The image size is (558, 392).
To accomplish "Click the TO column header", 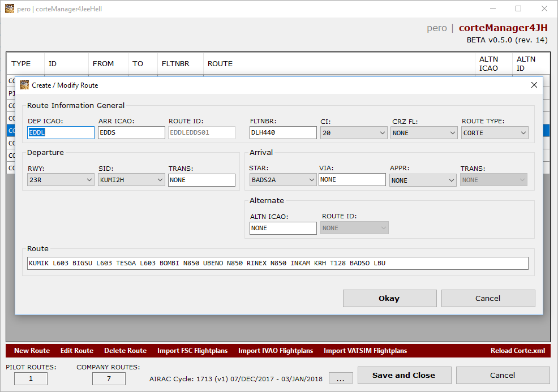I will click(x=143, y=64).
